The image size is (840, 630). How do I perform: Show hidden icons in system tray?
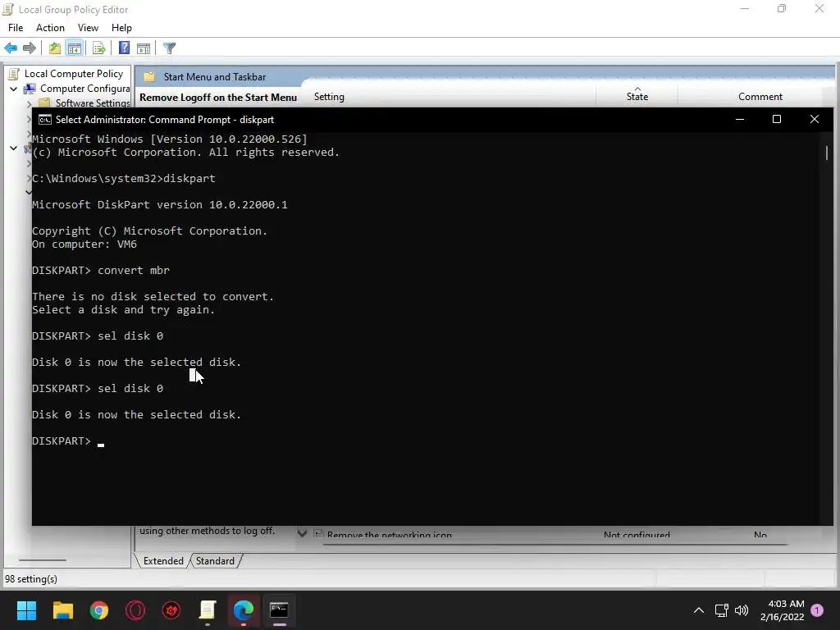coord(699,610)
